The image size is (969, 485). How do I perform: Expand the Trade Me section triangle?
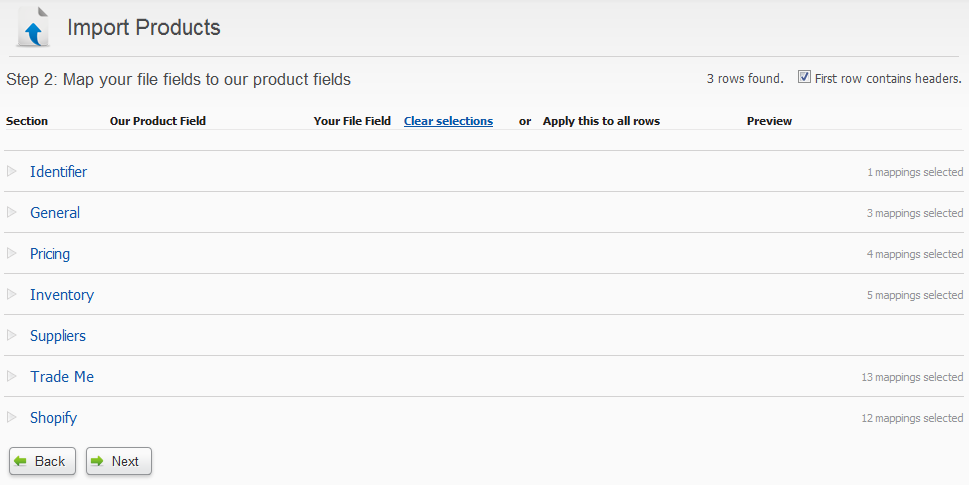click(x=12, y=376)
